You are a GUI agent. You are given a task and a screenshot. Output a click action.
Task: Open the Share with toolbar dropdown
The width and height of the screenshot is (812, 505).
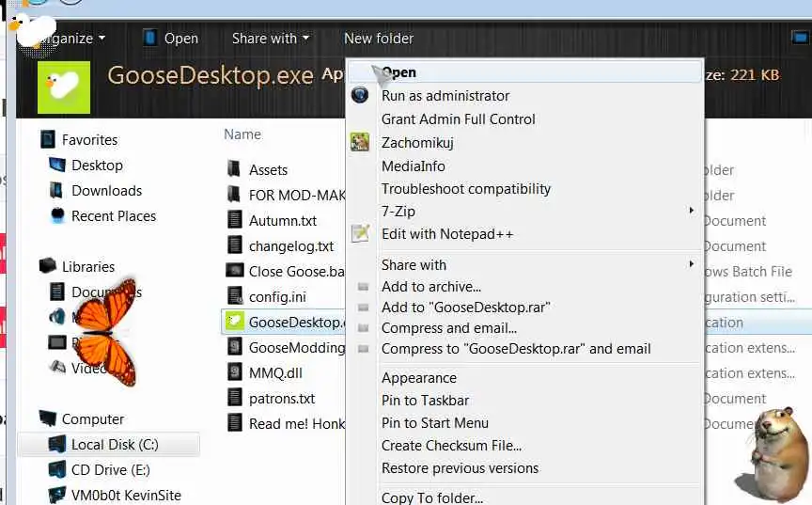[x=271, y=39]
